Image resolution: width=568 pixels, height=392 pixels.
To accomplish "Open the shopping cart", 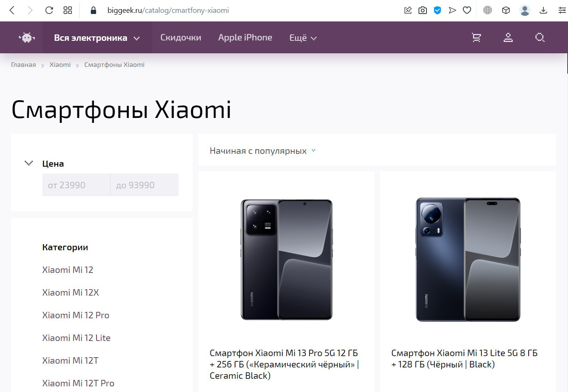I will (476, 37).
